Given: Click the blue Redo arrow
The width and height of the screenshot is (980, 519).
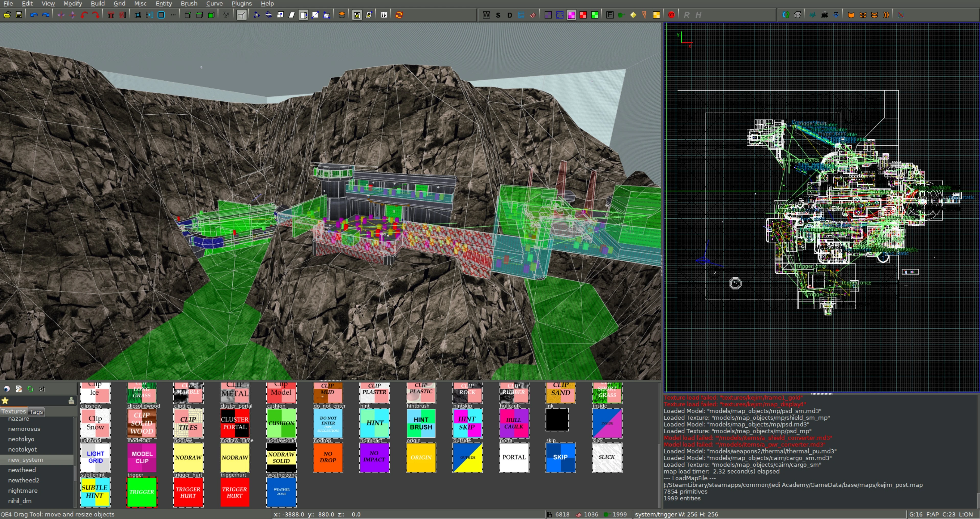Looking at the screenshot, I should 46,15.
